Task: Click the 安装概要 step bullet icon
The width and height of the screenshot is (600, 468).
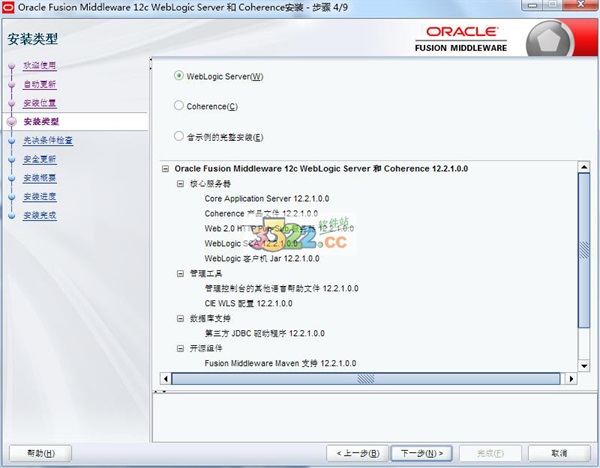Action: [x=12, y=178]
